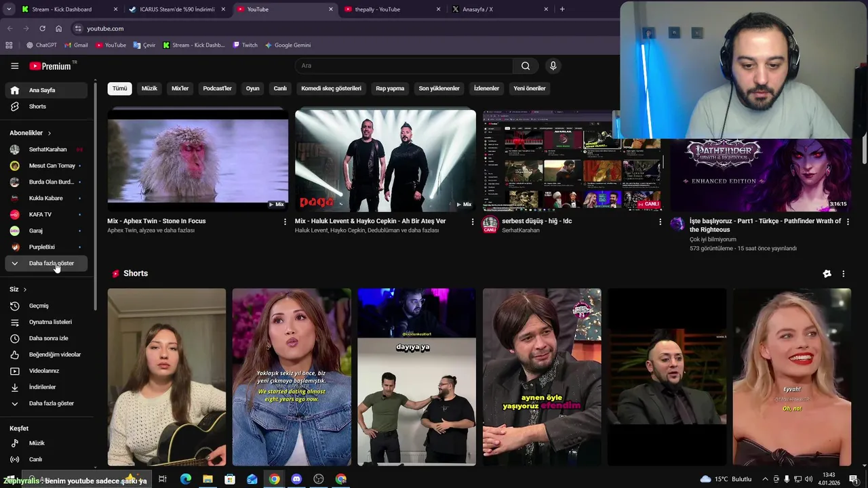Open serbest düşüş live stream title
The image size is (868, 488).
coord(536,221)
